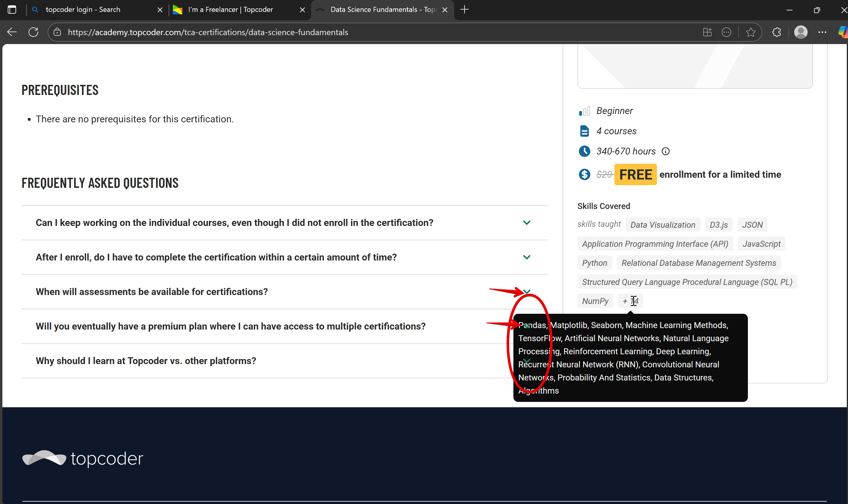
Task: Open browser extensions puzzle icon
Action: pos(776,32)
